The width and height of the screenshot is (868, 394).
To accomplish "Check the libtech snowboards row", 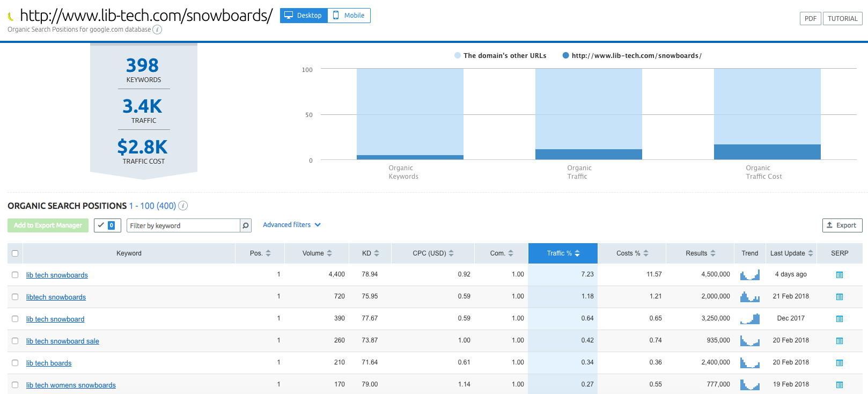I will [x=15, y=297].
